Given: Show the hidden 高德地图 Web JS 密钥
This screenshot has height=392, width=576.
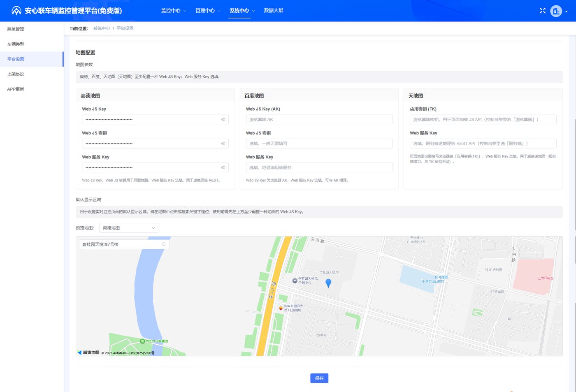Looking at the screenshot, I should (223, 144).
